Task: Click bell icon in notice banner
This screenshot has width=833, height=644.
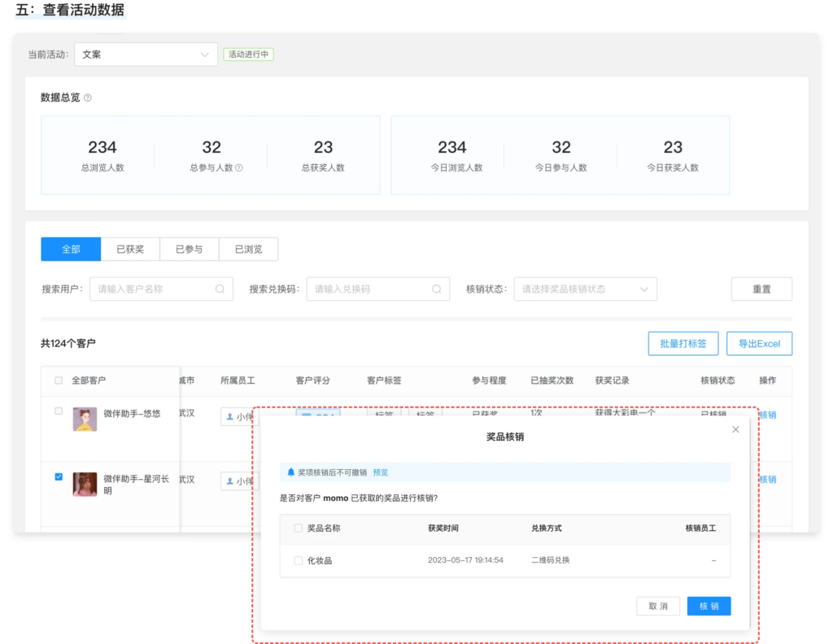Action: (290, 472)
